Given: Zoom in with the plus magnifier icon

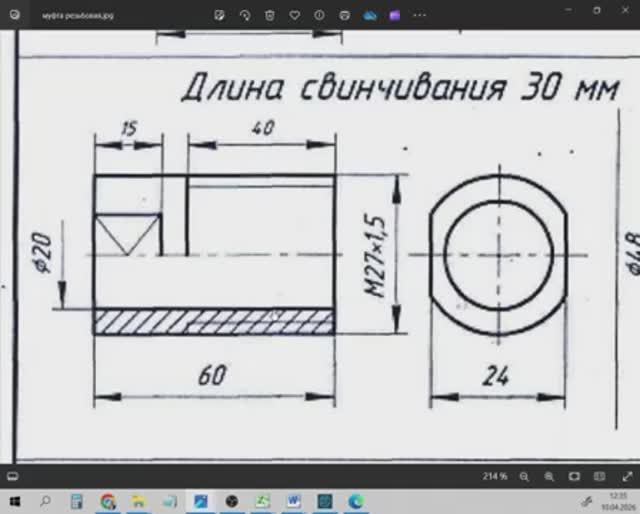Looking at the screenshot, I should [549, 476].
